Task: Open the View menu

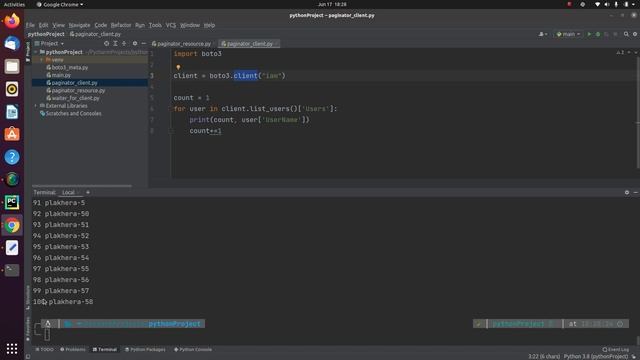Action: click(x=58, y=25)
